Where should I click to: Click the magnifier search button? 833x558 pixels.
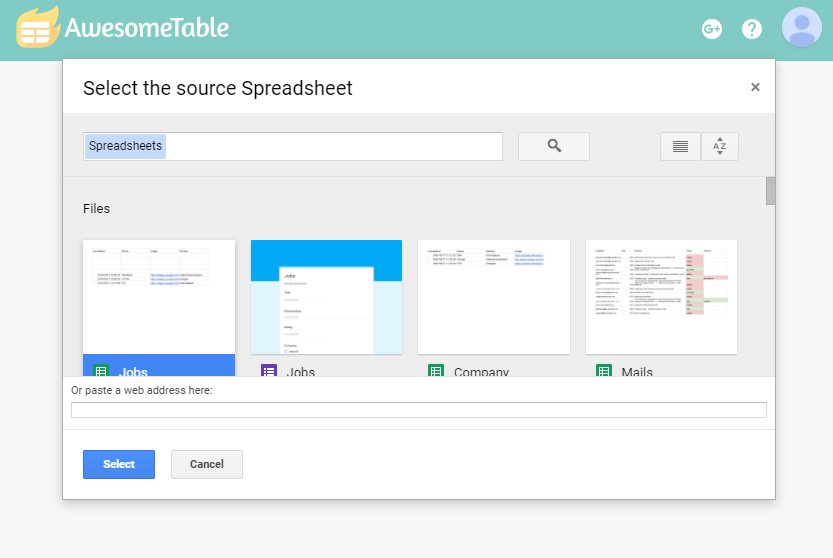554,146
